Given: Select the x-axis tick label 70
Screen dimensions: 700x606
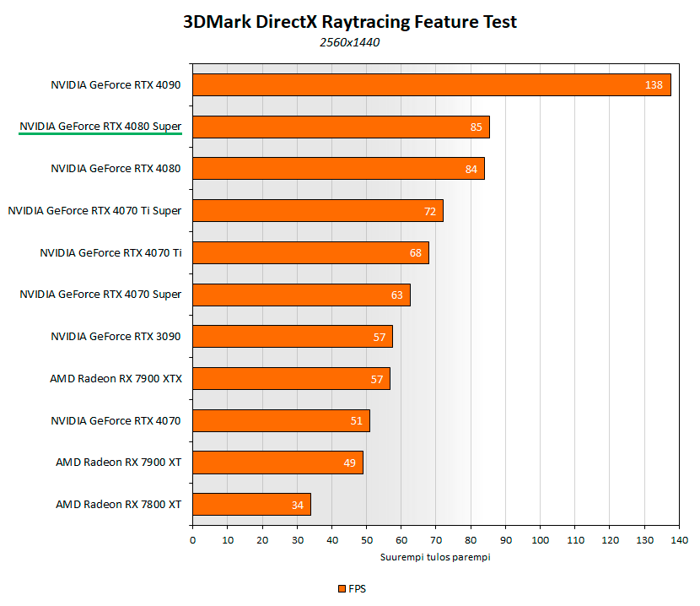Looking at the screenshot, I should click(x=436, y=540).
